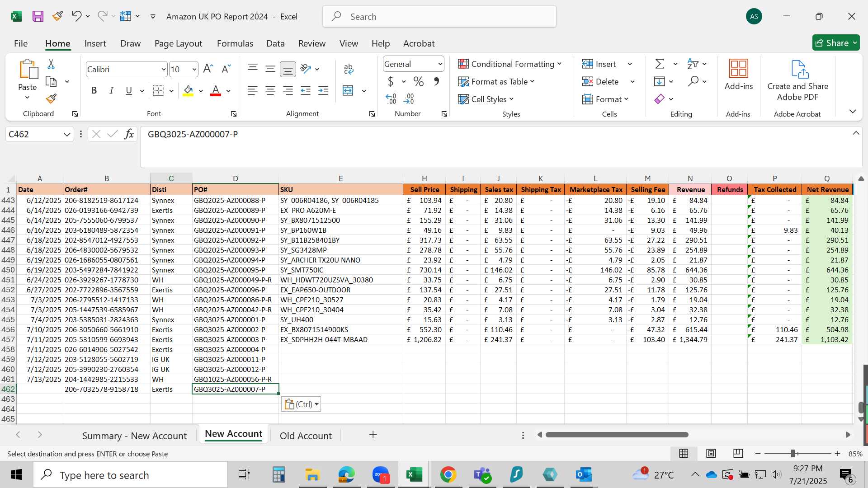Add a new sheet with plus button
Image resolution: width=868 pixels, height=488 pixels.
(373, 435)
